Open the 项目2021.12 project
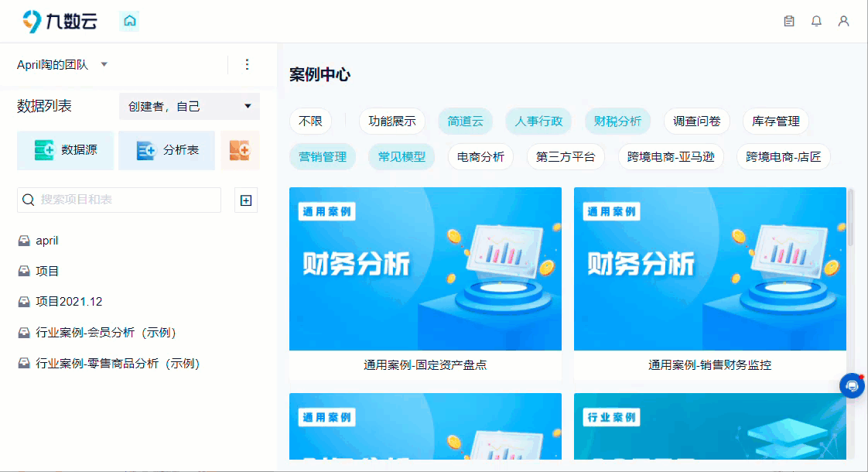868x472 pixels. point(69,301)
